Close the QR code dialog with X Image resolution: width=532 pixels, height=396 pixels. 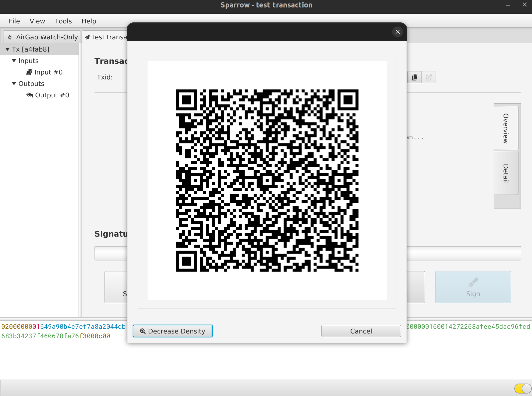[x=398, y=32]
